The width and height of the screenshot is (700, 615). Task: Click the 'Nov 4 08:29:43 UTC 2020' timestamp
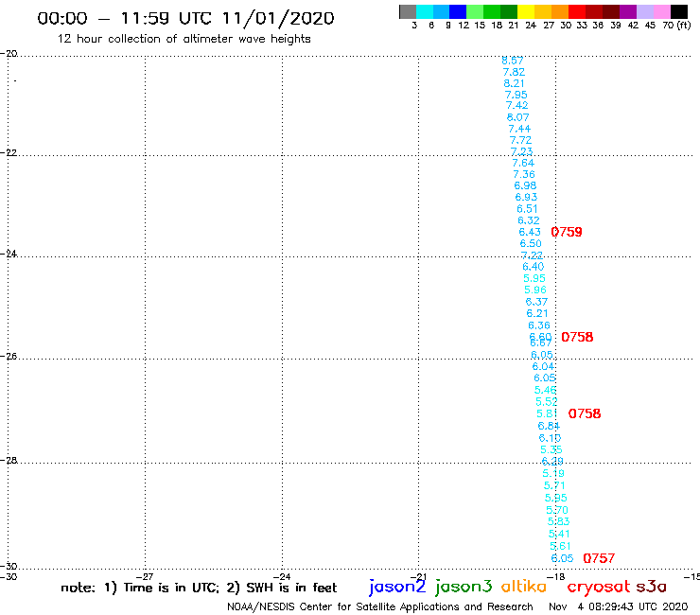pos(619,607)
